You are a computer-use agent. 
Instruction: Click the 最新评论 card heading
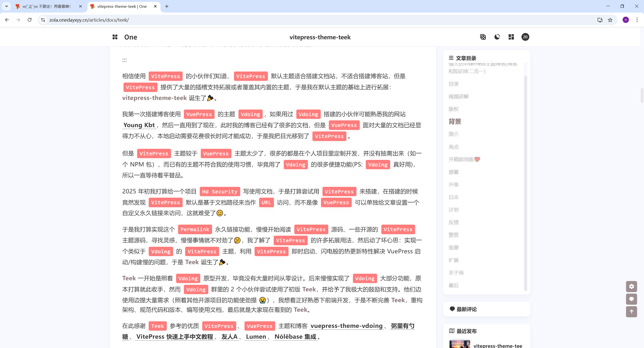click(466, 309)
